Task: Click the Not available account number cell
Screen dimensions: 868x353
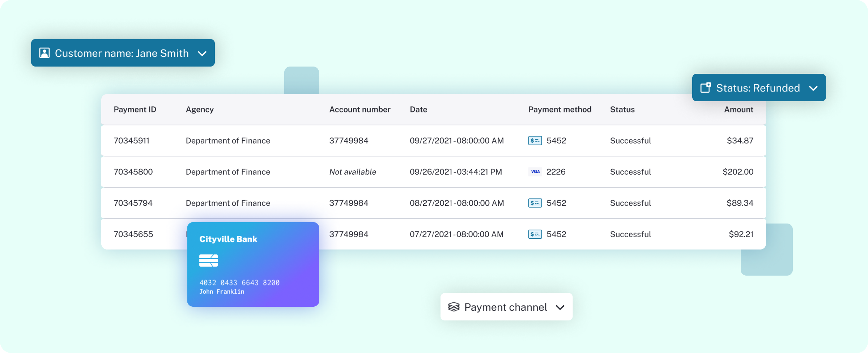Action: coord(352,171)
